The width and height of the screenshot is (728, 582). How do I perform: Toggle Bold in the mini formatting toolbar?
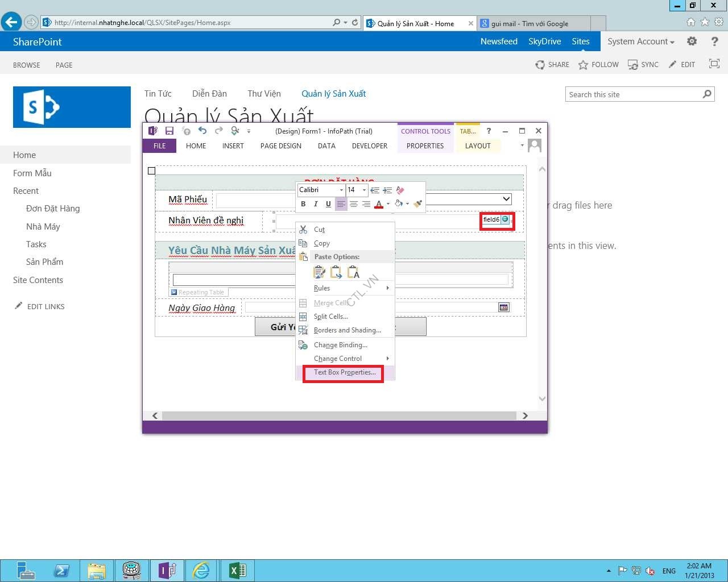(303, 204)
